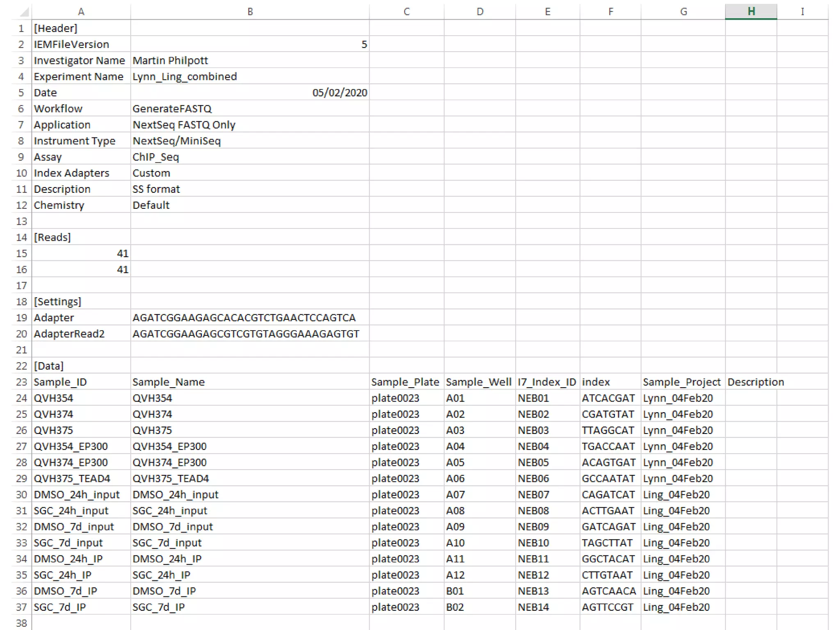Viewport: 840px width, 630px height.
Task: Select column H header
Action: (751, 11)
